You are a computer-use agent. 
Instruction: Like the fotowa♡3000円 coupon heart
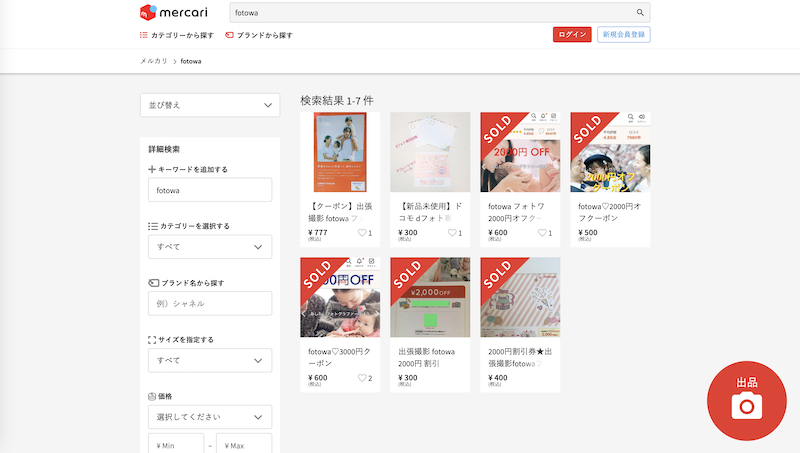point(362,378)
